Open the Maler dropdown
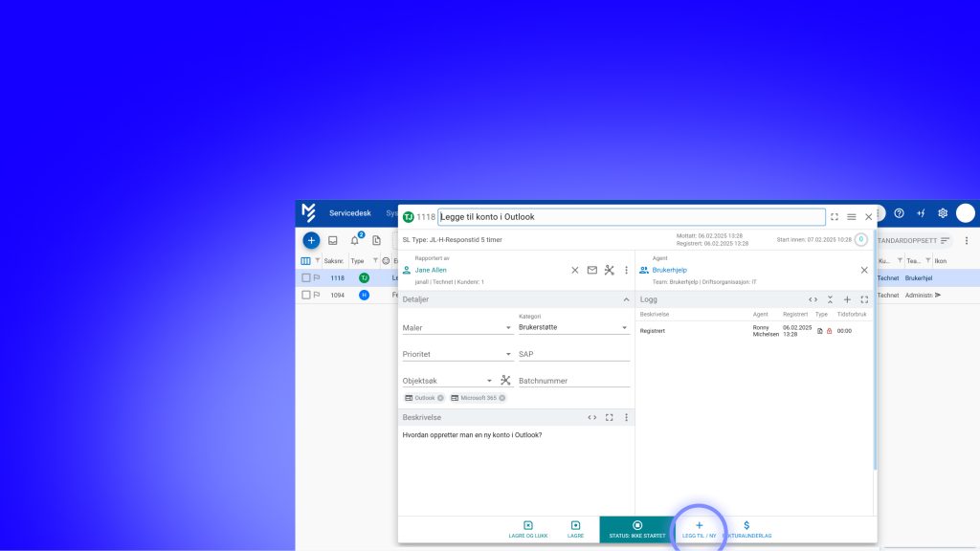 pyautogui.click(x=457, y=327)
